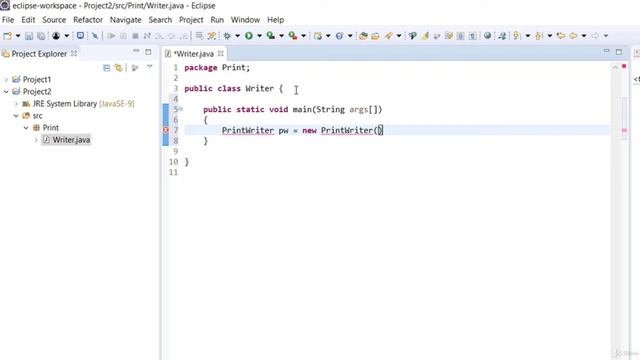Screen dimensions: 640x360
Task: Open the Run menu
Action: (x=217, y=20)
